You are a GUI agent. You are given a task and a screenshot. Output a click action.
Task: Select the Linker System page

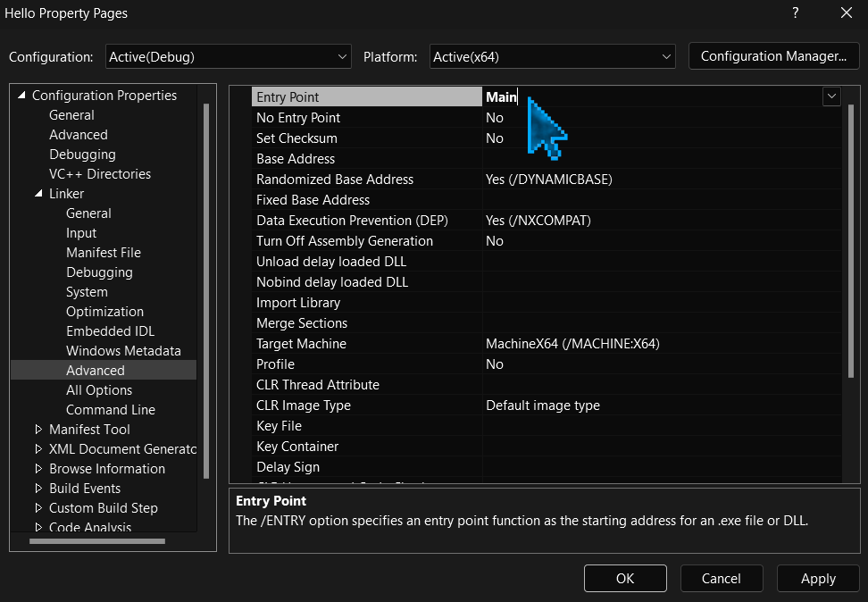[x=87, y=292]
